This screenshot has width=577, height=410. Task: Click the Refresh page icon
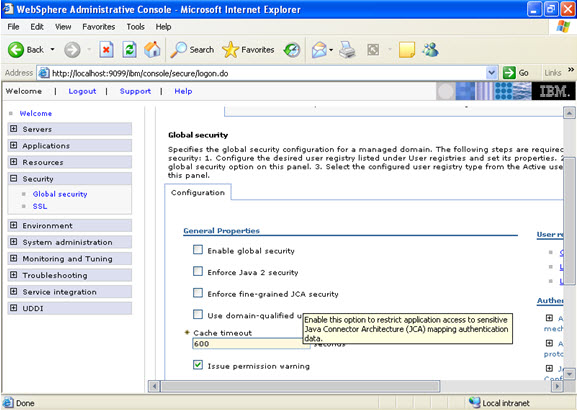click(x=130, y=50)
